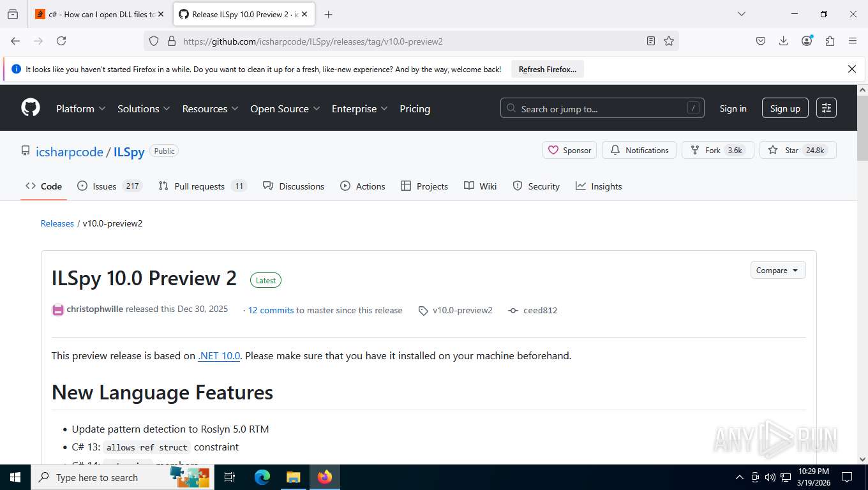The height and width of the screenshot is (490, 868).
Task: Switch to the Pull requests tab
Action: point(202,186)
